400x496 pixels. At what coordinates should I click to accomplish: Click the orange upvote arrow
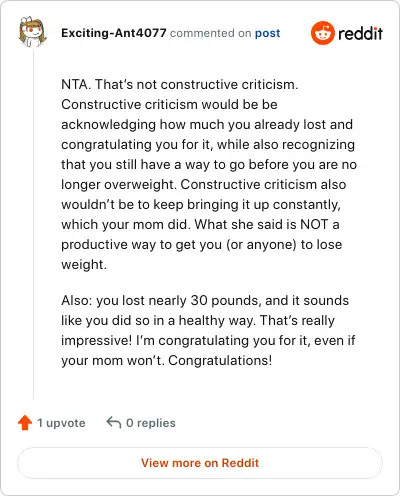coord(25,423)
